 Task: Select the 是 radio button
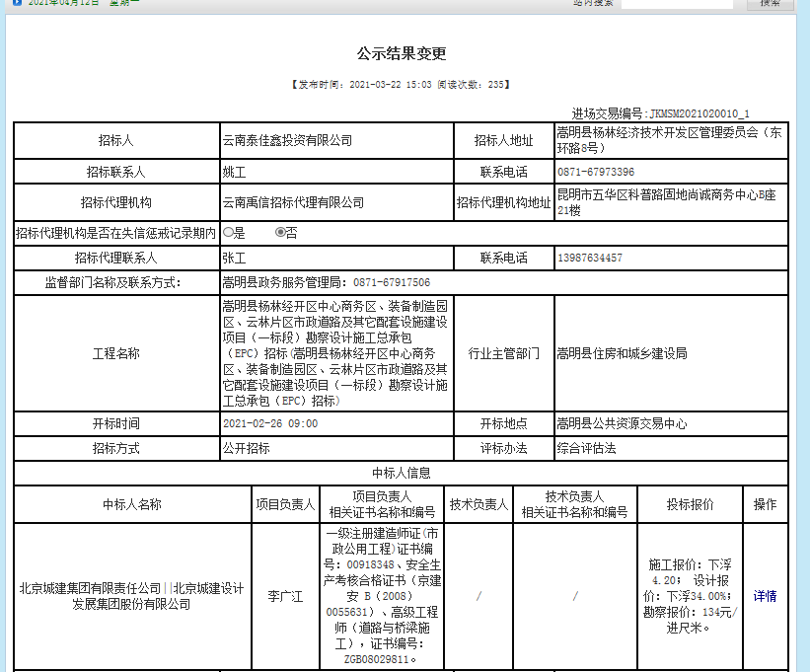pyautogui.click(x=228, y=233)
